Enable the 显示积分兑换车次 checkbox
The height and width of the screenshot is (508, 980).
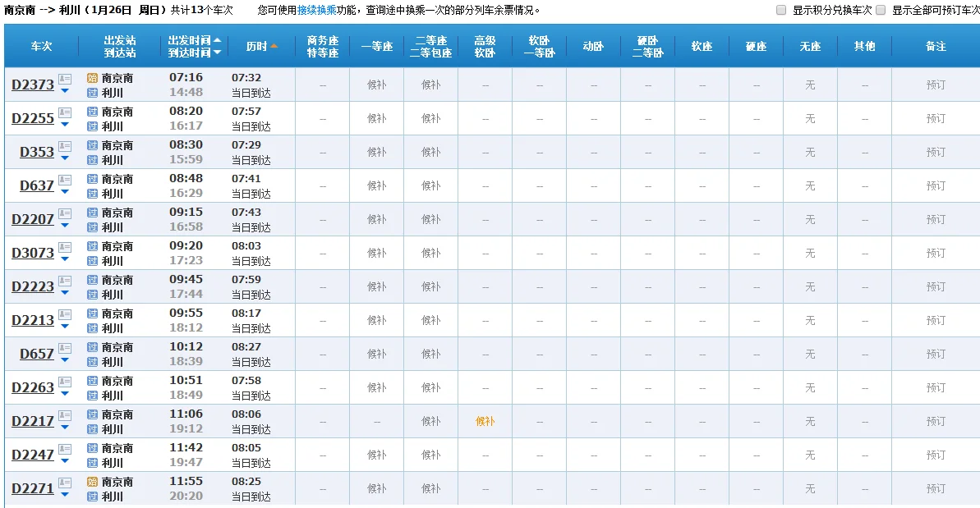[780, 10]
